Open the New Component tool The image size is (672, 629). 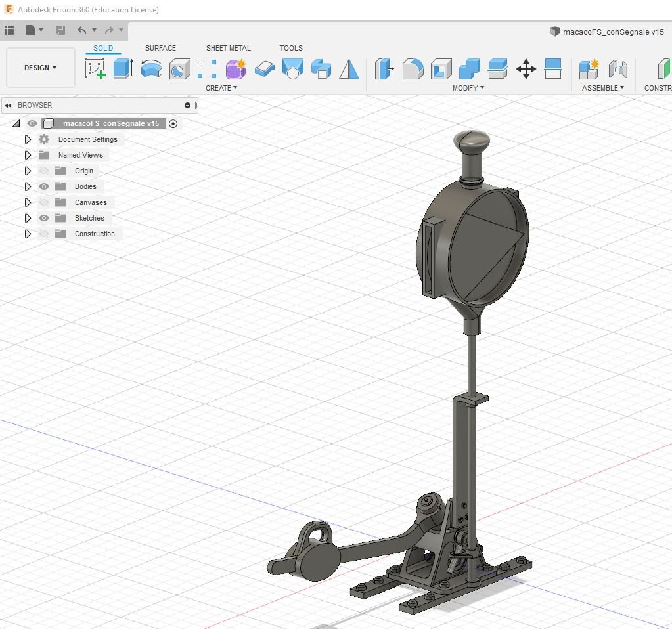589,68
